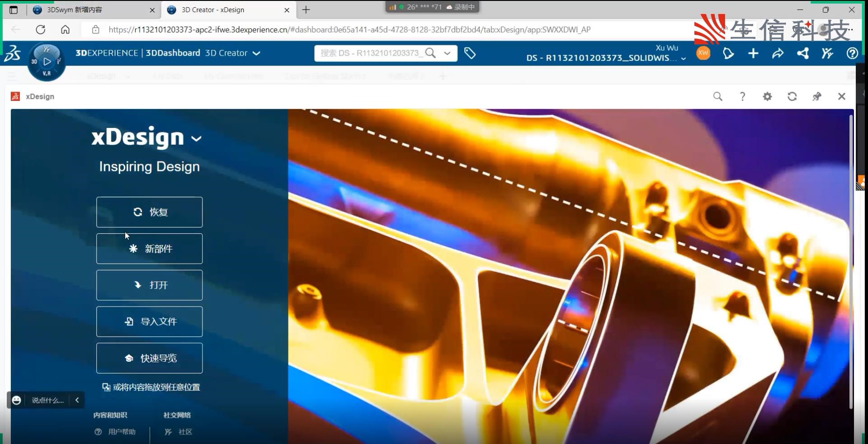Open the social share network icon
The image size is (868, 444).
pos(803,54)
